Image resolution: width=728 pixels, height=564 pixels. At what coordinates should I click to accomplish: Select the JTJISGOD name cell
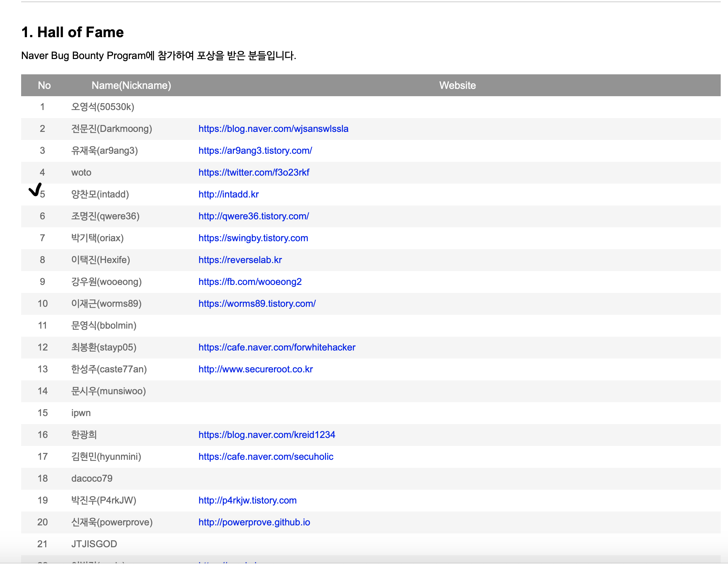pyautogui.click(x=94, y=544)
